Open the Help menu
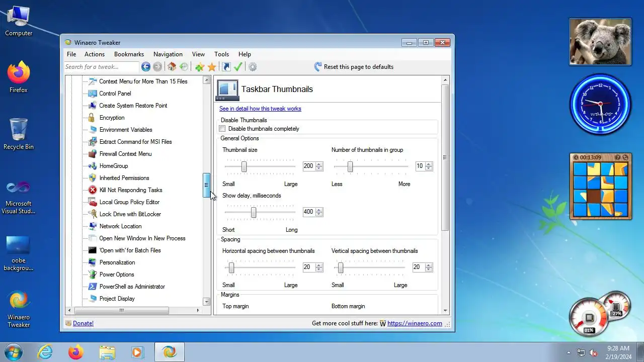This screenshot has height=362, width=644. (245, 54)
